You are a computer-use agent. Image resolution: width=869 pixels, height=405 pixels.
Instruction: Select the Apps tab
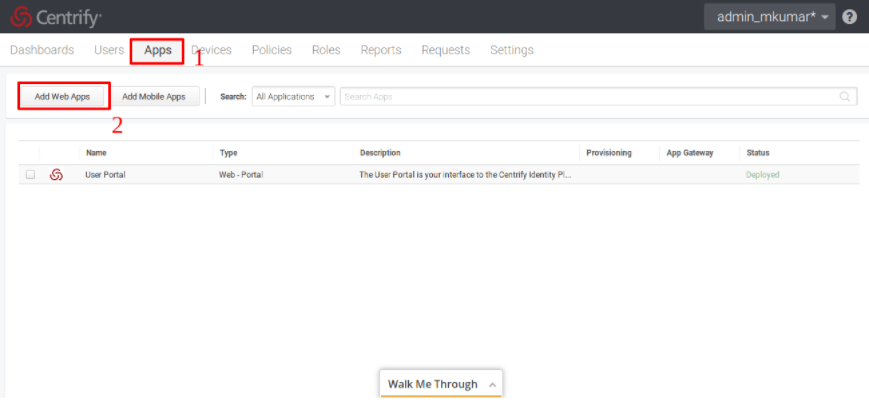click(158, 50)
